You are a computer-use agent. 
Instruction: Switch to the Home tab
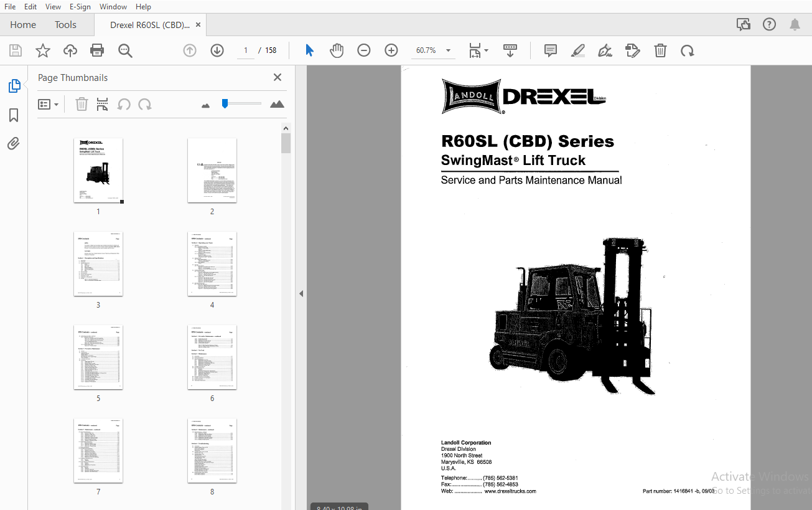(23, 25)
